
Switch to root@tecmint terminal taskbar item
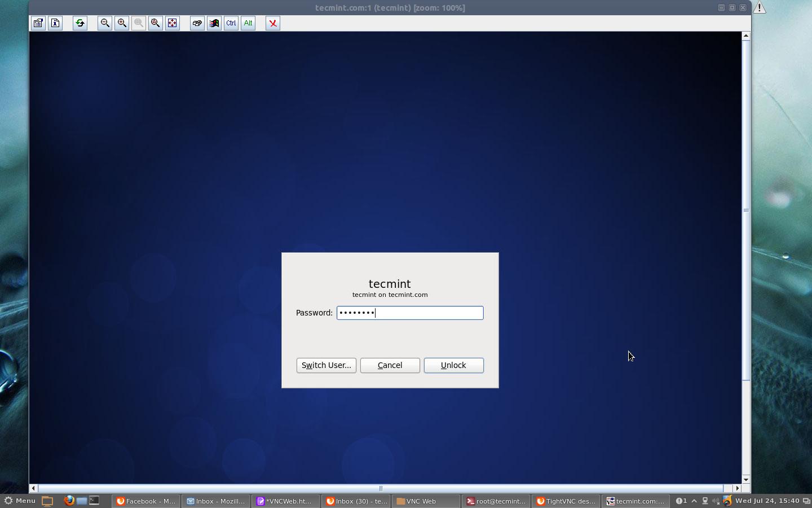pos(496,501)
